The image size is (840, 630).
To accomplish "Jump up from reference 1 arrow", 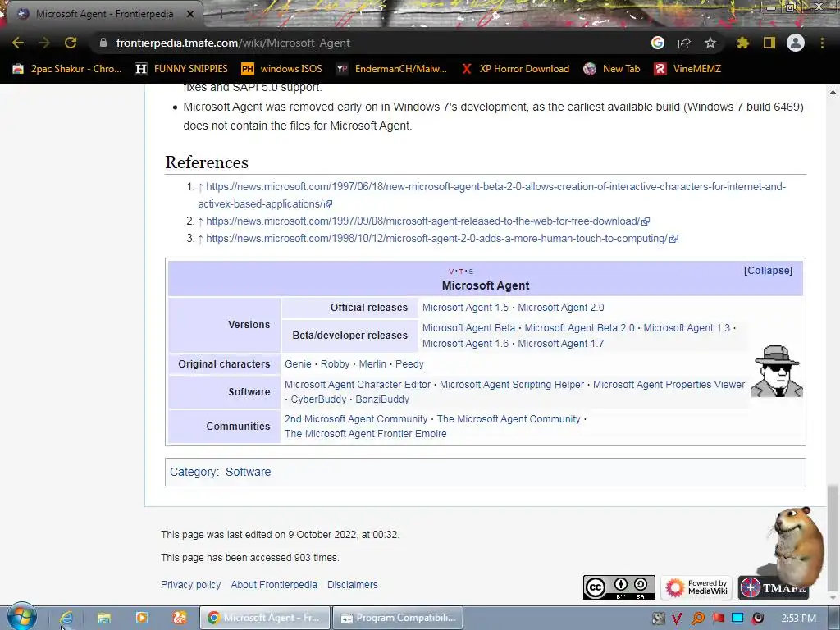I will tap(200, 187).
